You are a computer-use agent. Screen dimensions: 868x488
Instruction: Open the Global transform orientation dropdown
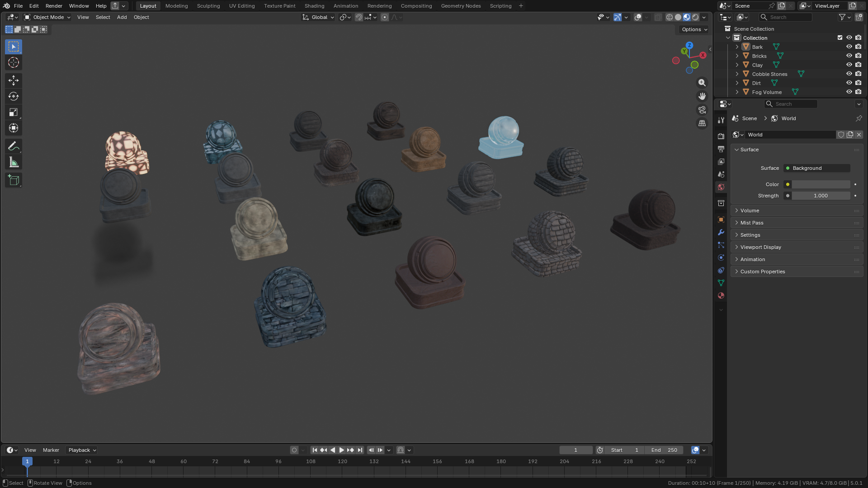point(318,17)
